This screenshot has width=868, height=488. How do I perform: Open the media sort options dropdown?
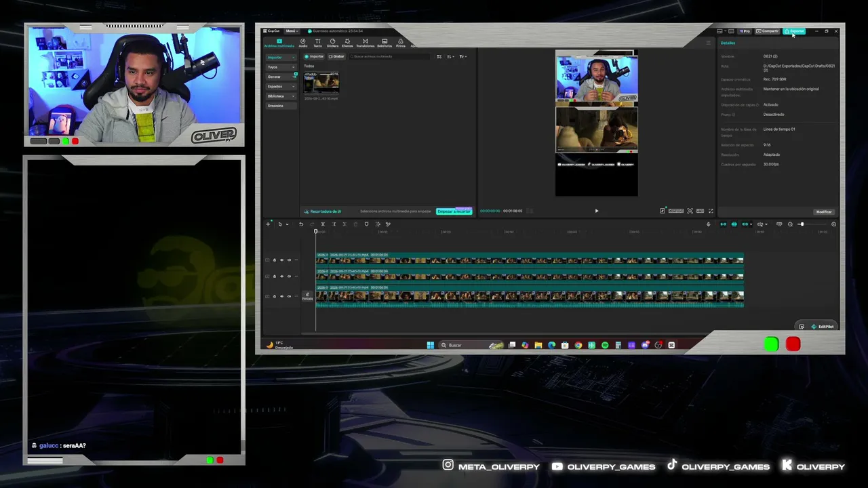pos(450,57)
